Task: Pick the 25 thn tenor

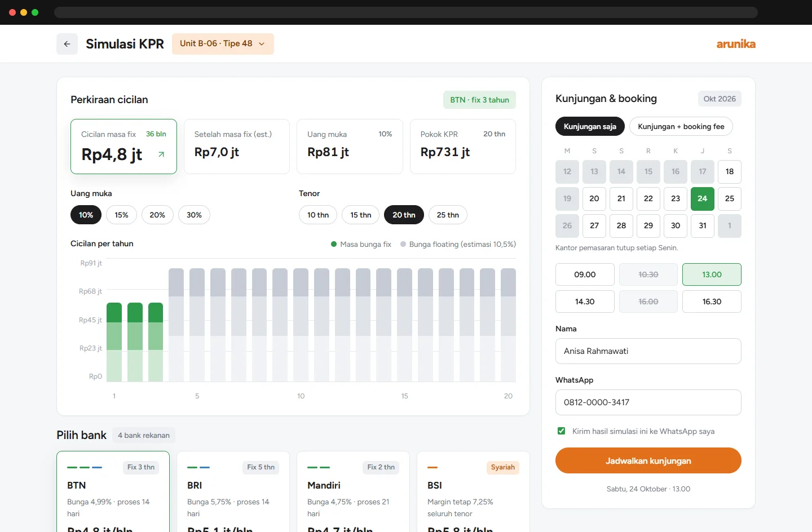Action: pyautogui.click(x=448, y=215)
